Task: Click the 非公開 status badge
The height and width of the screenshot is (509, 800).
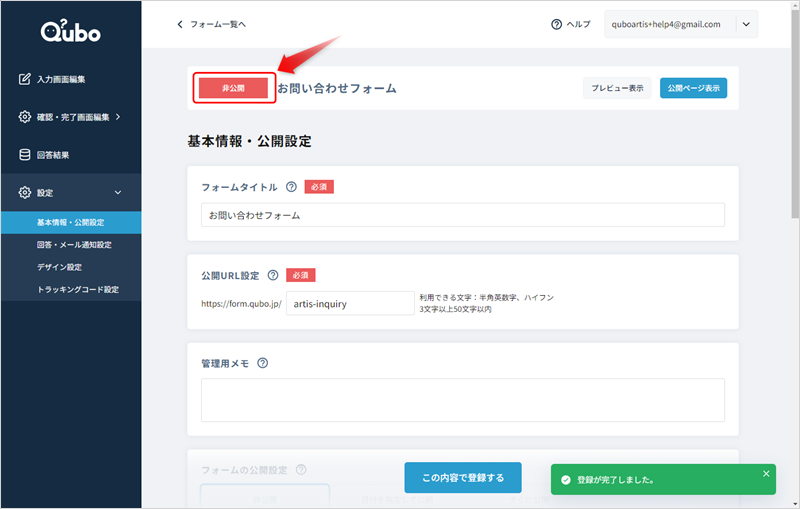Action: point(233,88)
